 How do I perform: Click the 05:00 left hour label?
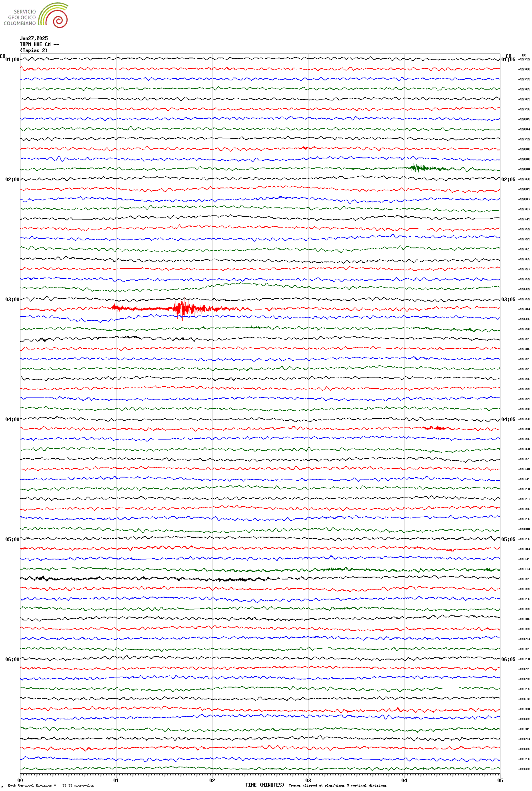point(12,539)
